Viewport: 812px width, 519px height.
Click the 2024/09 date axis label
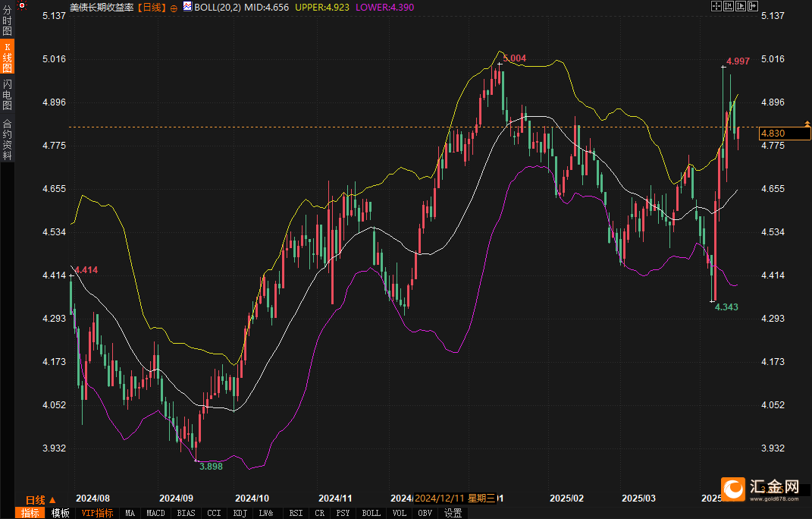point(176,499)
